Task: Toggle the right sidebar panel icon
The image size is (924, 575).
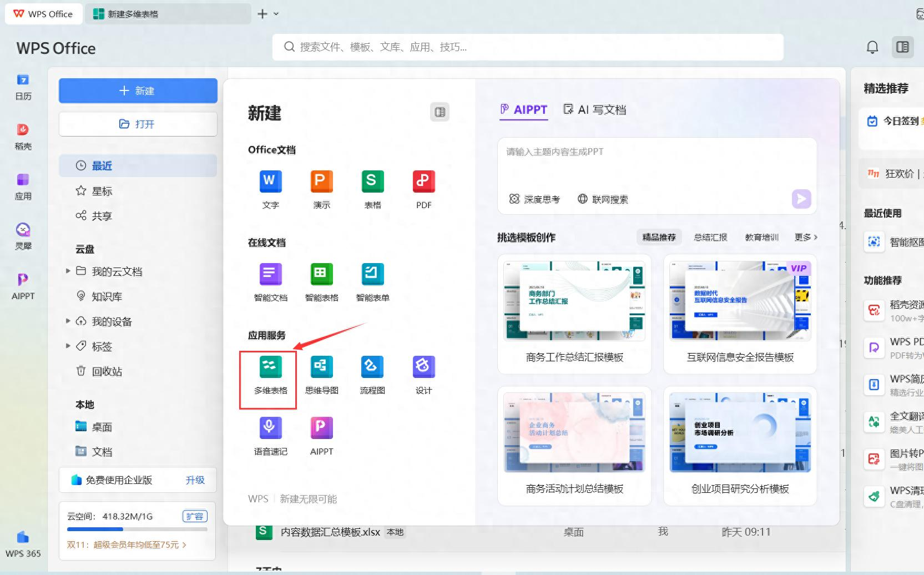Action: (903, 47)
